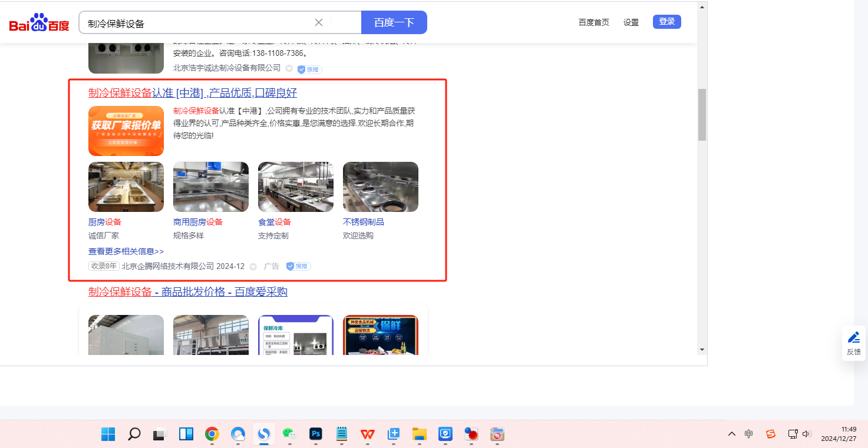Click the 广告 label
Viewport: 868px width, 448px height.
point(272,266)
